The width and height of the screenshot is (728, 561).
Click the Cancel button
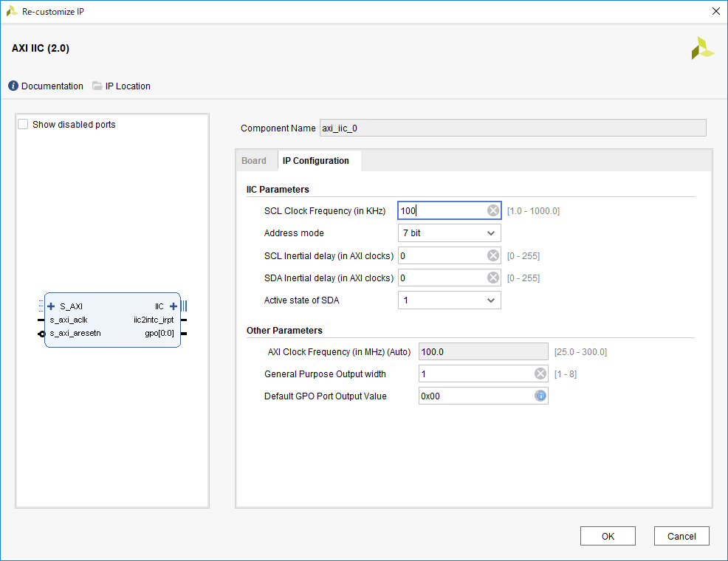tap(681, 536)
